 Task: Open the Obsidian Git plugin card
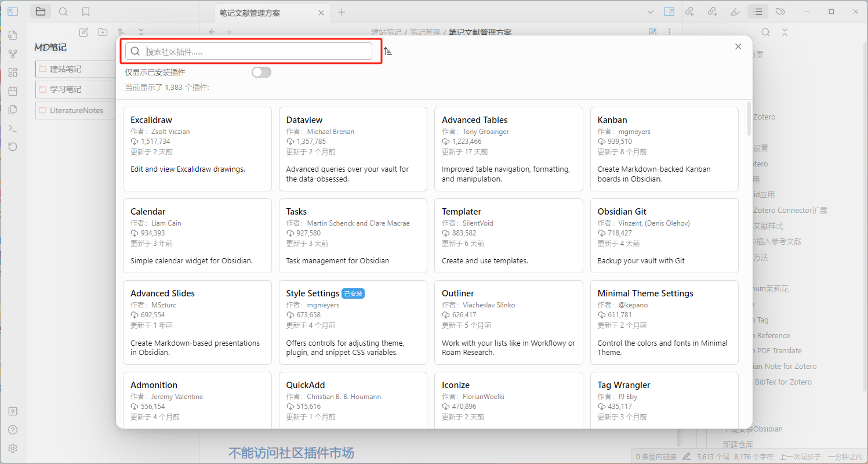click(x=664, y=236)
